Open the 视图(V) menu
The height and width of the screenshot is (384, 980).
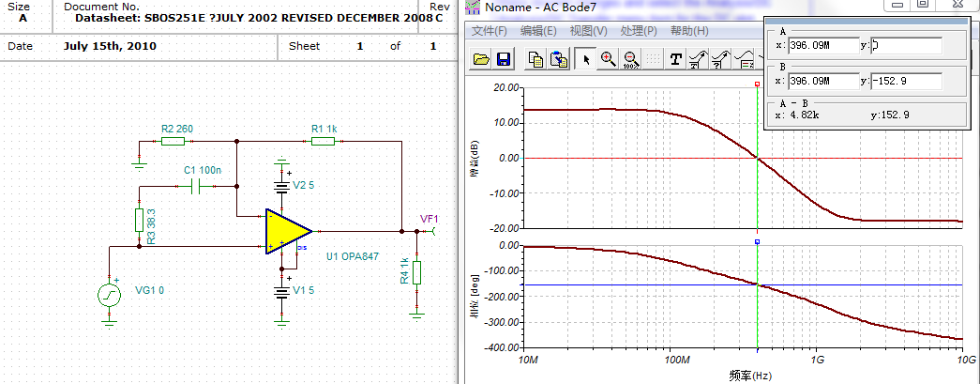588,31
